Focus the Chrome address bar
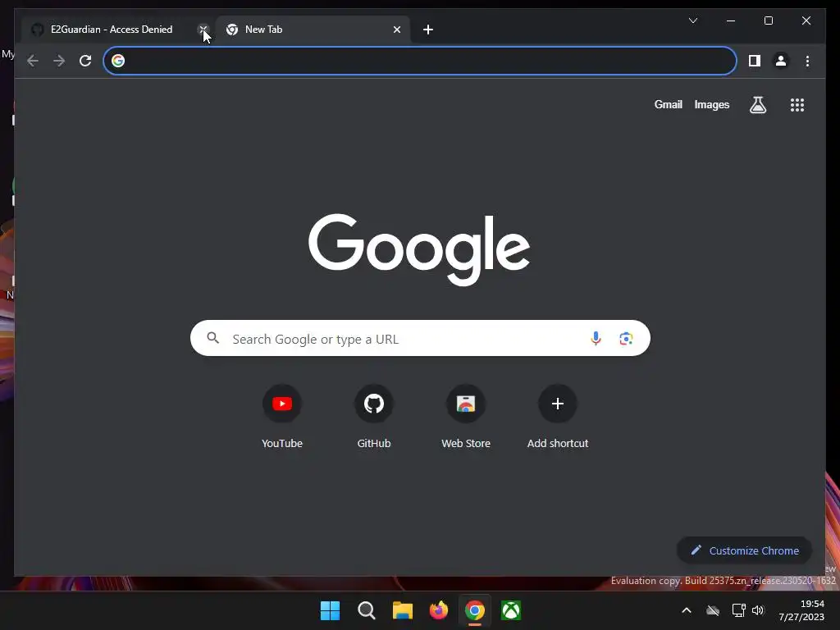The width and height of the screenshot is (840, 630). point(420,61)
